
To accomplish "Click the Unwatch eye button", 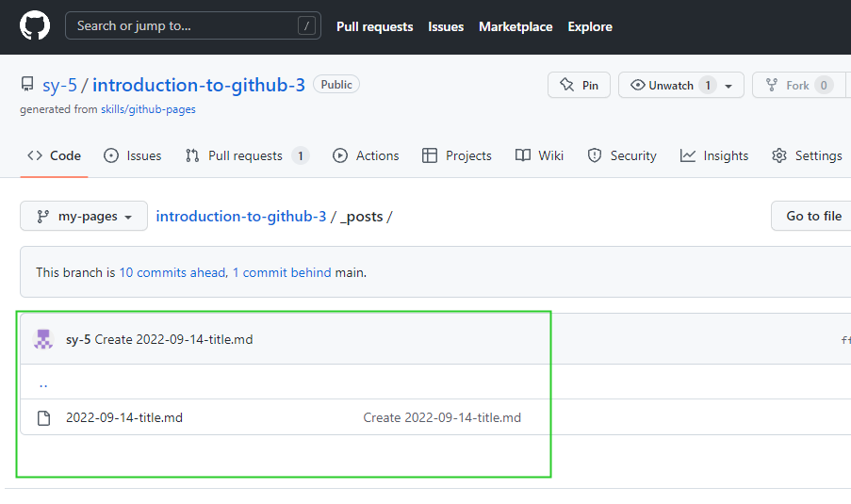I will [x=662, y=85].
